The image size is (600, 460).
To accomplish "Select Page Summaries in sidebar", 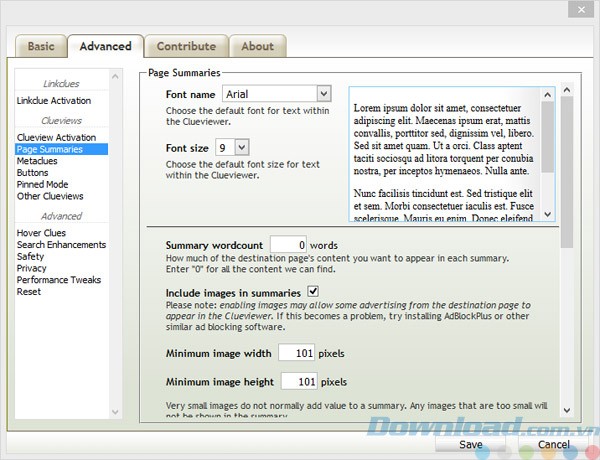I will point(61,149).
